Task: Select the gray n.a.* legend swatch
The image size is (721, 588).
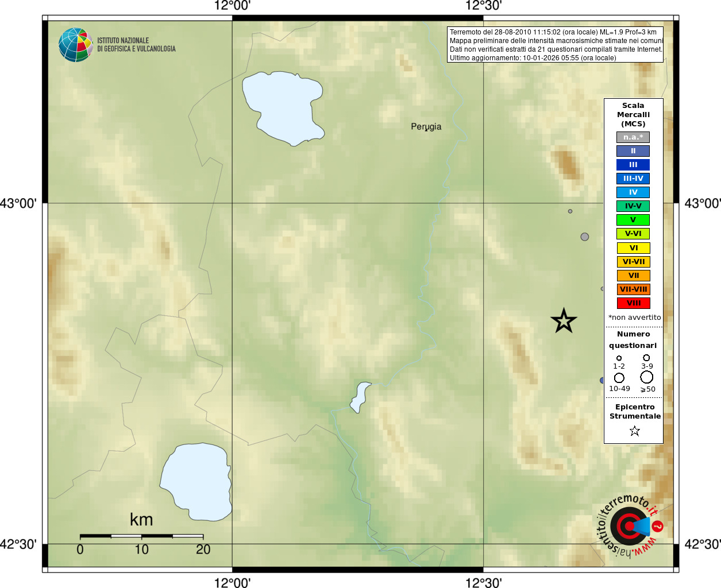Action: (x=633, y=137)
